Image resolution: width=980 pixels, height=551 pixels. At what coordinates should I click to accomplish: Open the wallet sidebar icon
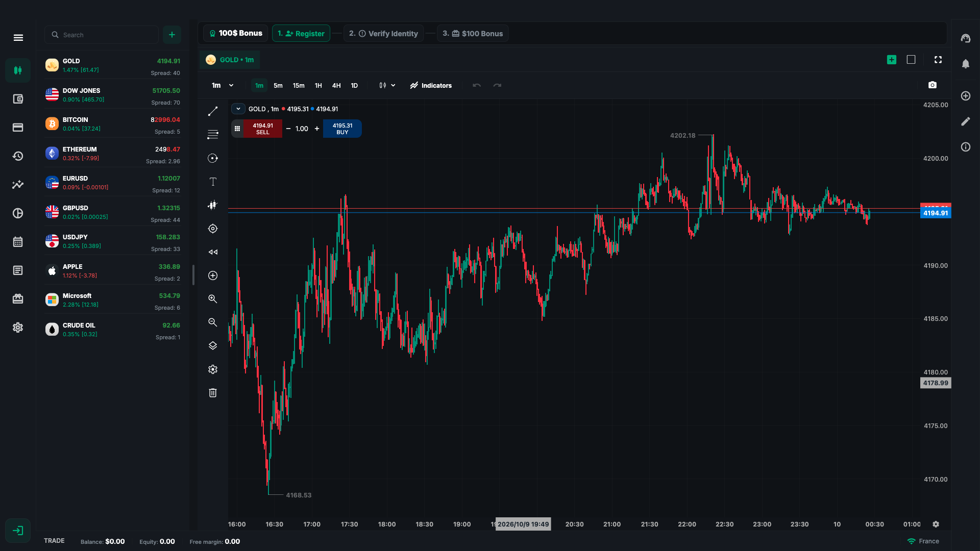[18, 99]
